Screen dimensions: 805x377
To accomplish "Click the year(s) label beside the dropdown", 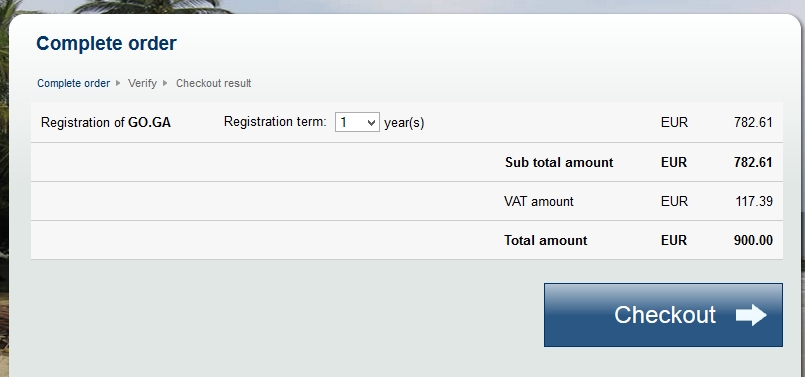I will coord(404,123).
